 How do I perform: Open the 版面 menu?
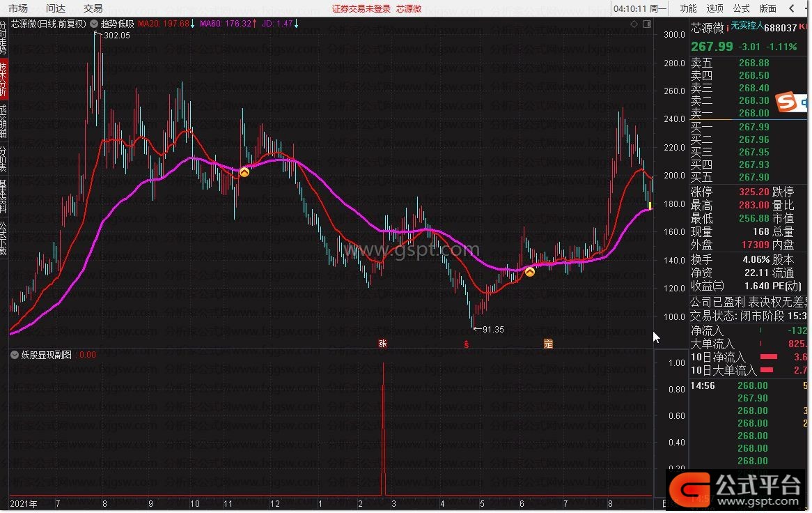[x=767, y=8]
